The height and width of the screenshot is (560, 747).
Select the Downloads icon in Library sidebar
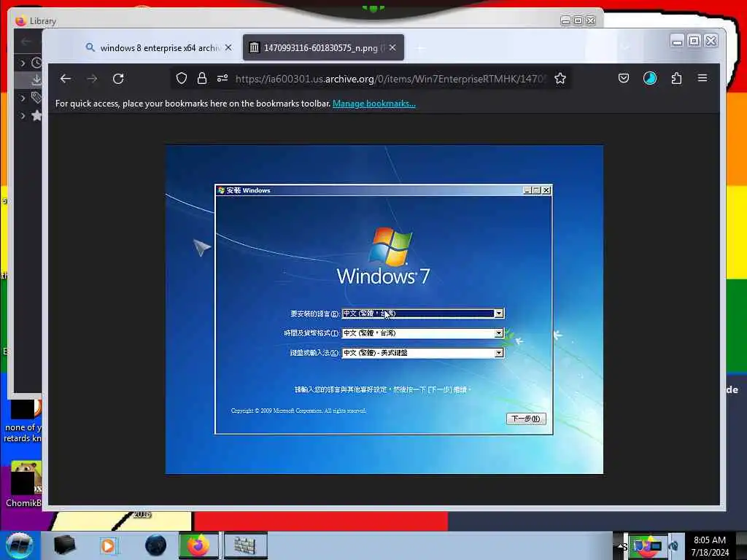coord(36,80)
